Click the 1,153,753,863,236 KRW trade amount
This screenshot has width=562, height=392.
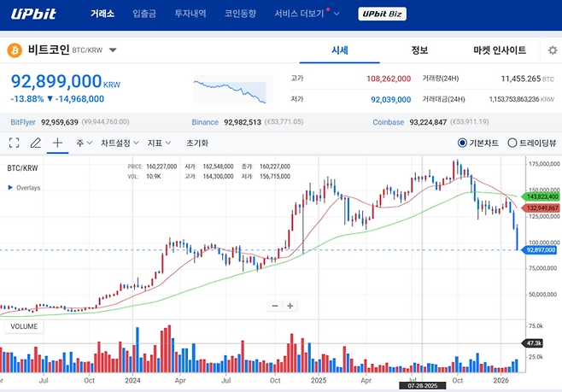[x=514, y=99]
